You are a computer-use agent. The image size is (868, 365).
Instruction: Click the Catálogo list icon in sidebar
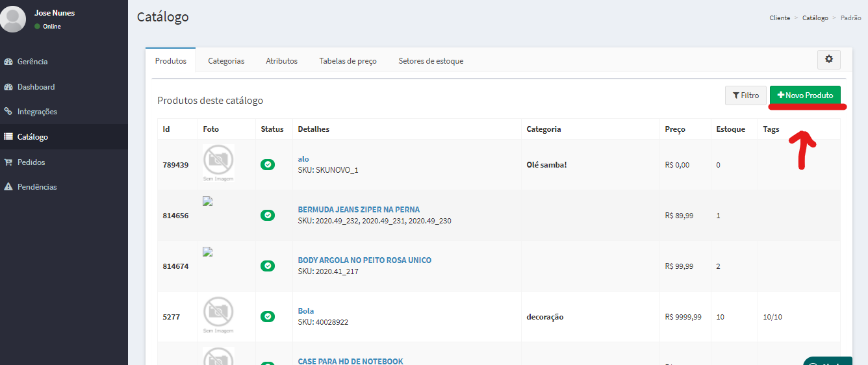(8, 137)
